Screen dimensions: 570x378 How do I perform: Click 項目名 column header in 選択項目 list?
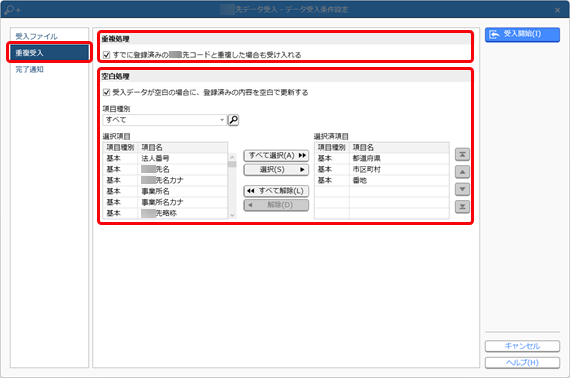click(x=183, y=148)
